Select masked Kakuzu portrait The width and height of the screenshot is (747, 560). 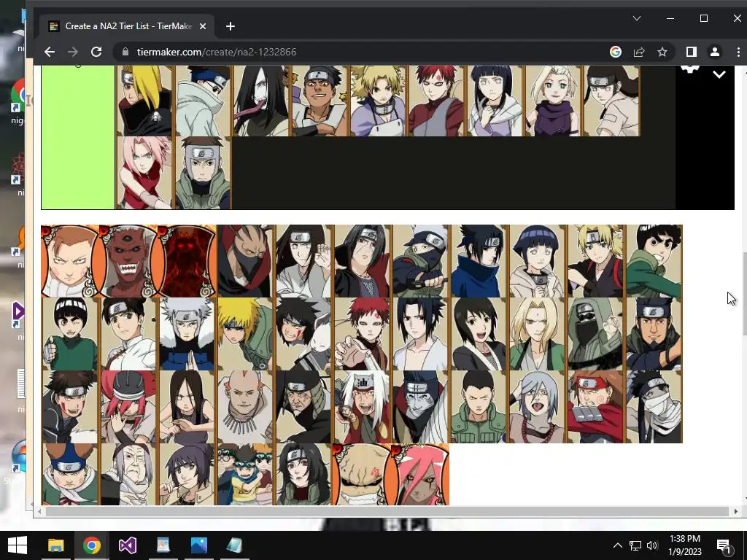[x=245, y=261]
